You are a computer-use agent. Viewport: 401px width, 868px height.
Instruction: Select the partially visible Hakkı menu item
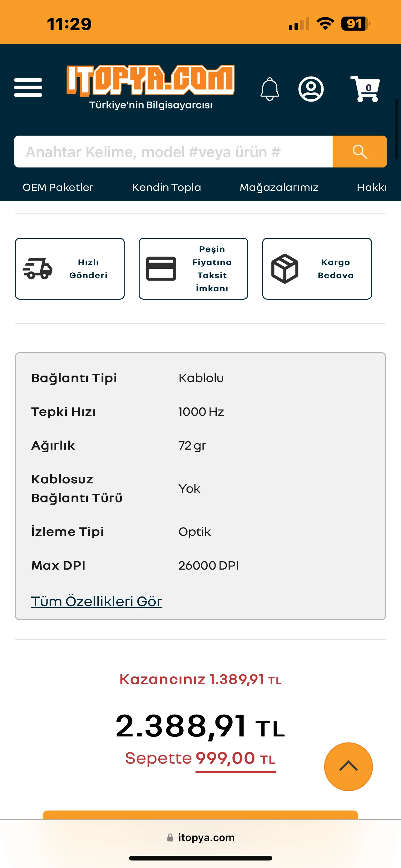tap(372, 187)
